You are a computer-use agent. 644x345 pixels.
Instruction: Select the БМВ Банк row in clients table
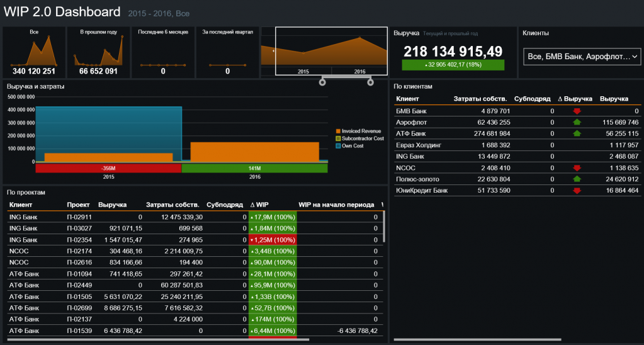click(x=517, y=111)
